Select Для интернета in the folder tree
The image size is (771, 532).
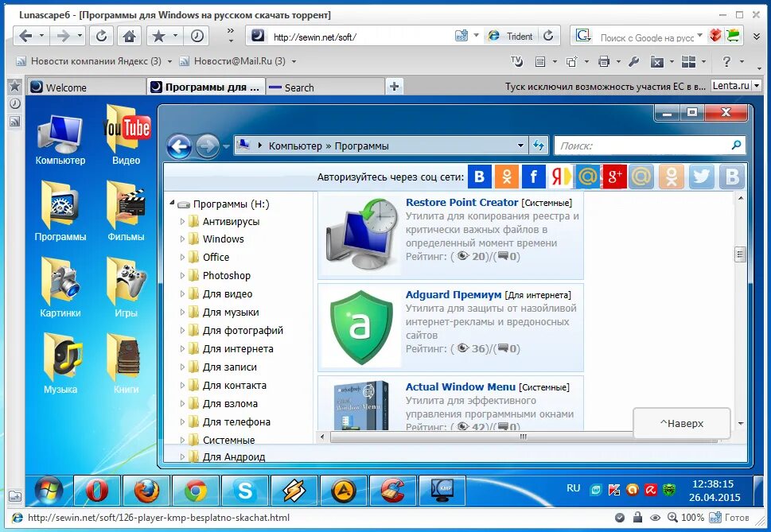[x=238, y=349]
